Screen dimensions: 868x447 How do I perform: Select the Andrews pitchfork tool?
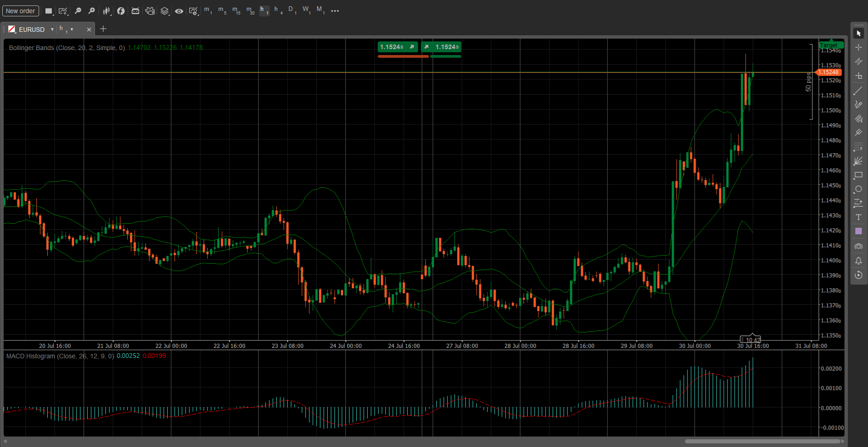click(x=858, y=133)
